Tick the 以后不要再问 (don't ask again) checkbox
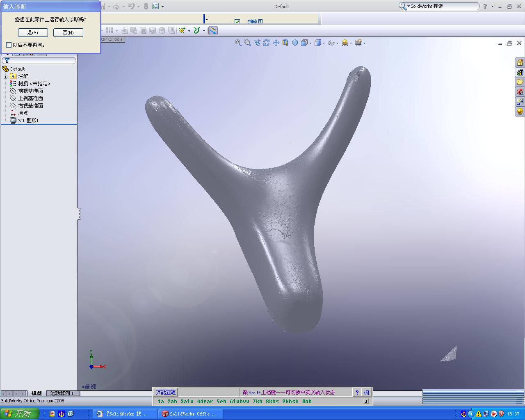Image resolution: width=525 pixels, height=420 pixels. click(x=9, y=45)
